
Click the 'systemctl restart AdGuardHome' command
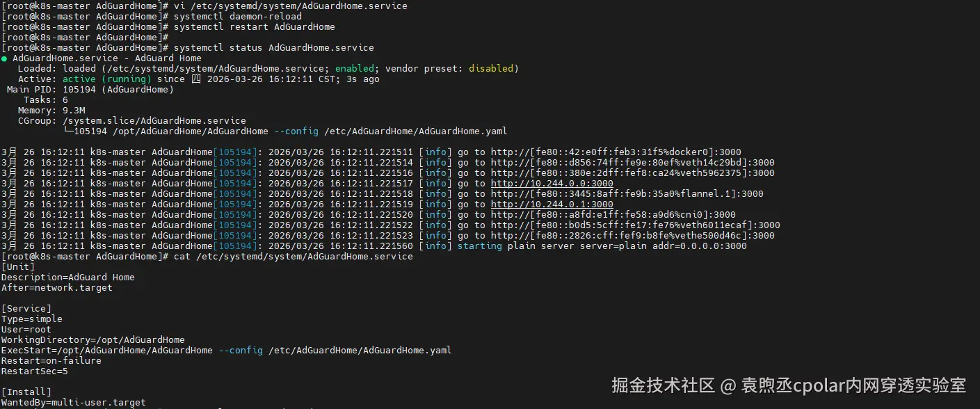(255, 27)
